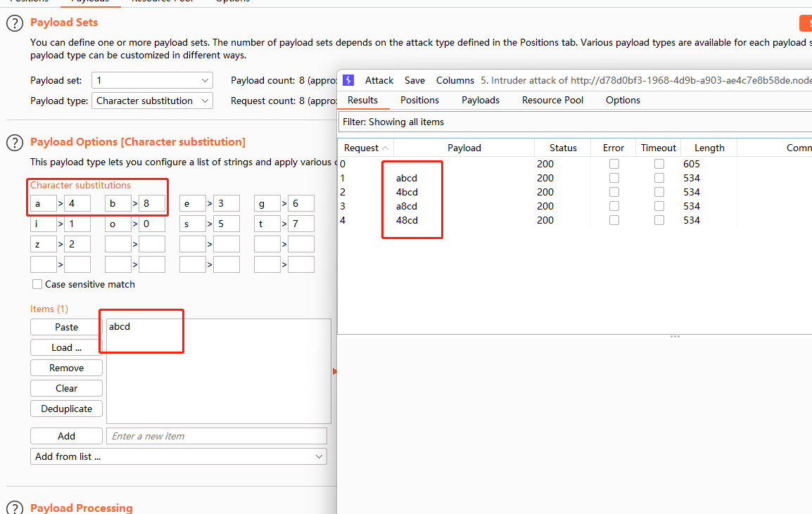
Task: Select the abcd item in Items list
Action: point(120,327)
